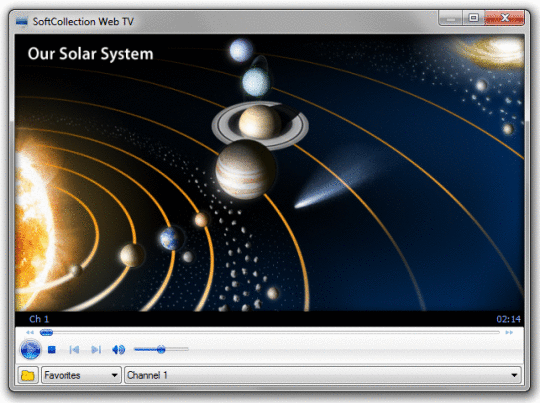Click the round blue Play button
This screenshot has width=540, height=403.
tap(30, 349)
